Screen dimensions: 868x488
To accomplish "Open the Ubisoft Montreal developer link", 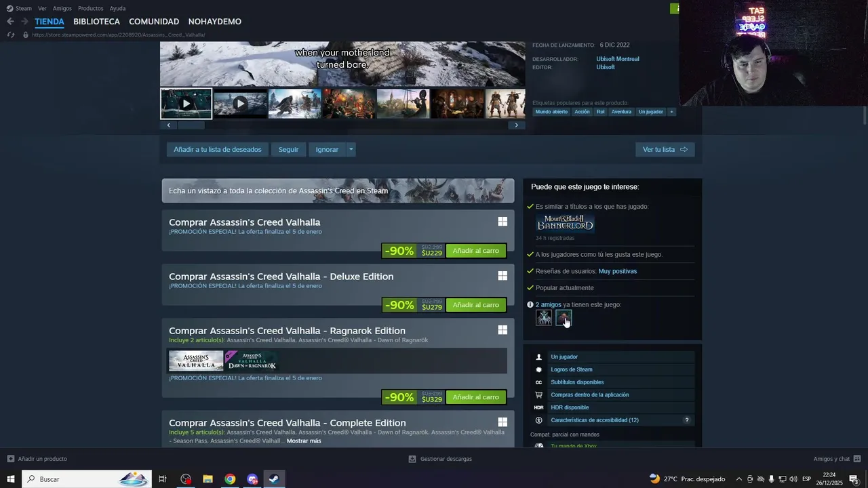I will (618, 59).
